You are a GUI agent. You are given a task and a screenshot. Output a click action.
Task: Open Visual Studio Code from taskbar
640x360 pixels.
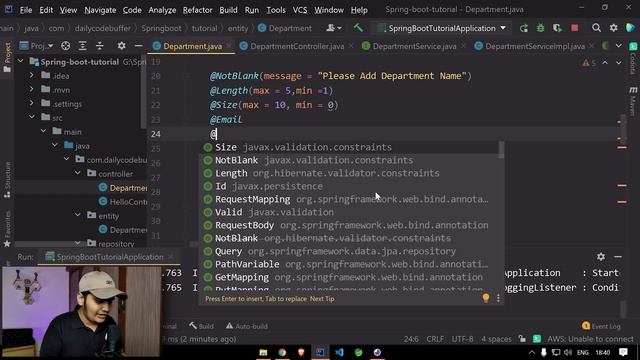click(x=339, y=352)
